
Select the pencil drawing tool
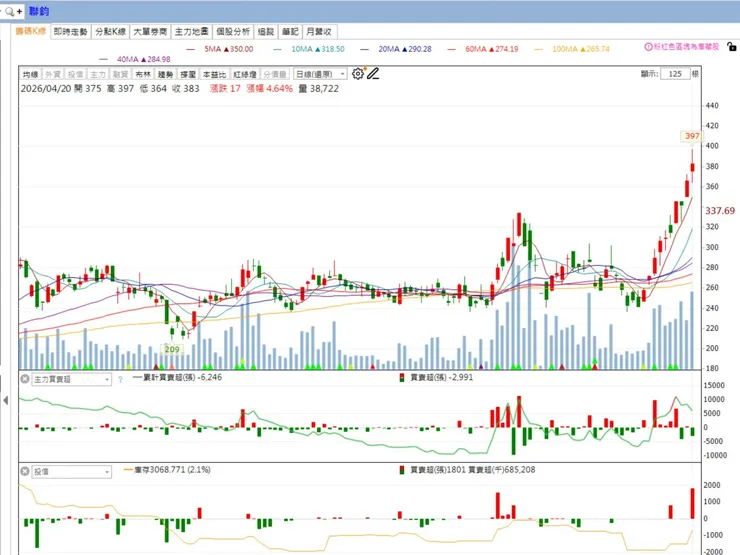pos(373,74)
